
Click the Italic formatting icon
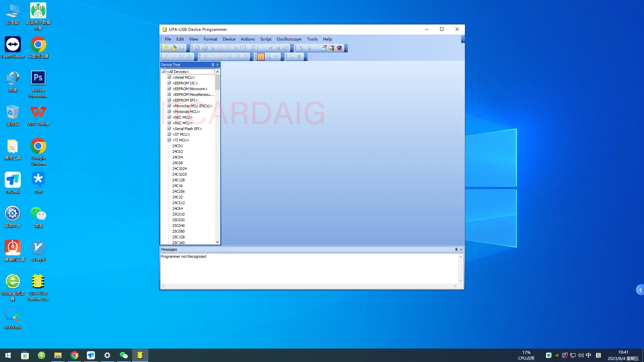pos(213,57)
